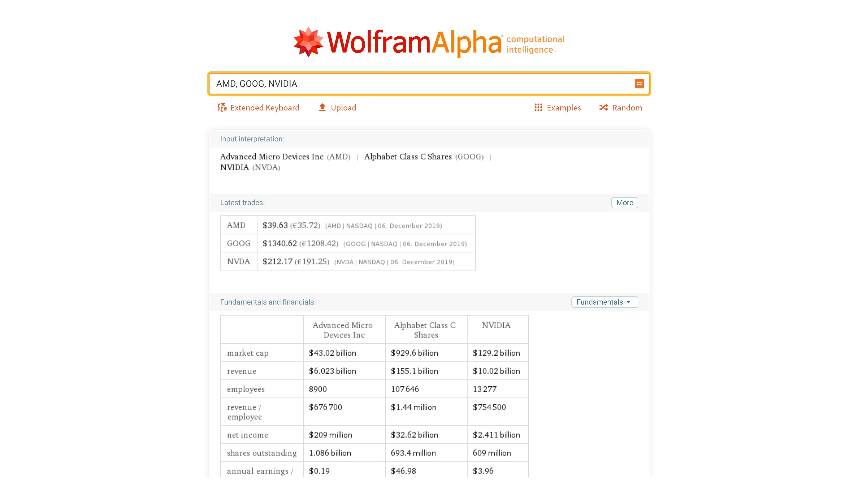This screenshot has width=868, height=488.
Task: Click the Fundamentals dropdown arrow
Action: [x=628, y=302]
